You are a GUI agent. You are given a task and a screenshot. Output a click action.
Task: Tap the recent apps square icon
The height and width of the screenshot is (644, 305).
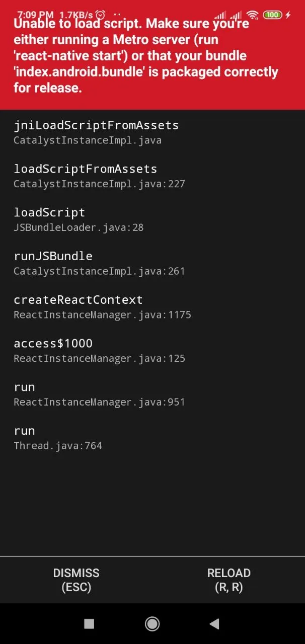(x=89, y=624)
